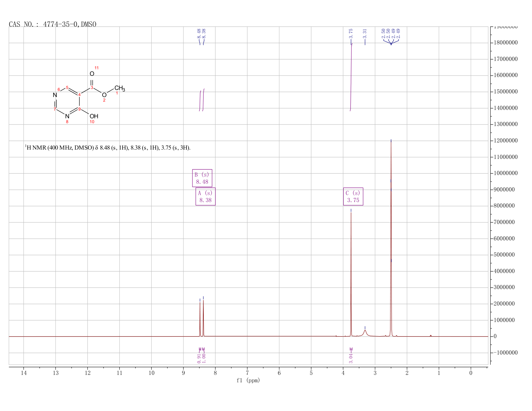Click the x-axis tick label 14
This screenshot has width=532, height=411.
point(24,373)
